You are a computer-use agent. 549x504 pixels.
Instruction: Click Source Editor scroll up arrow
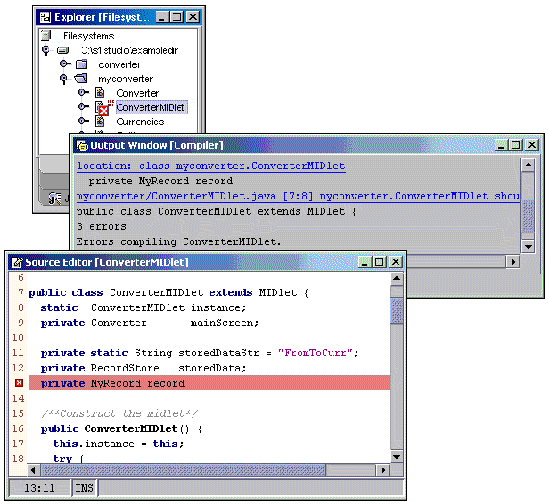[396, 279]
